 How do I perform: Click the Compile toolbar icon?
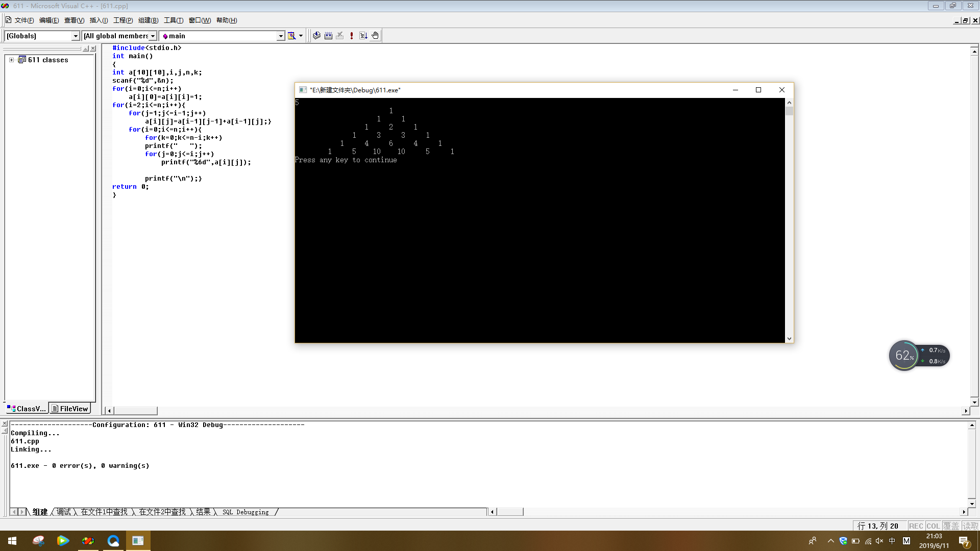point(316,36)
